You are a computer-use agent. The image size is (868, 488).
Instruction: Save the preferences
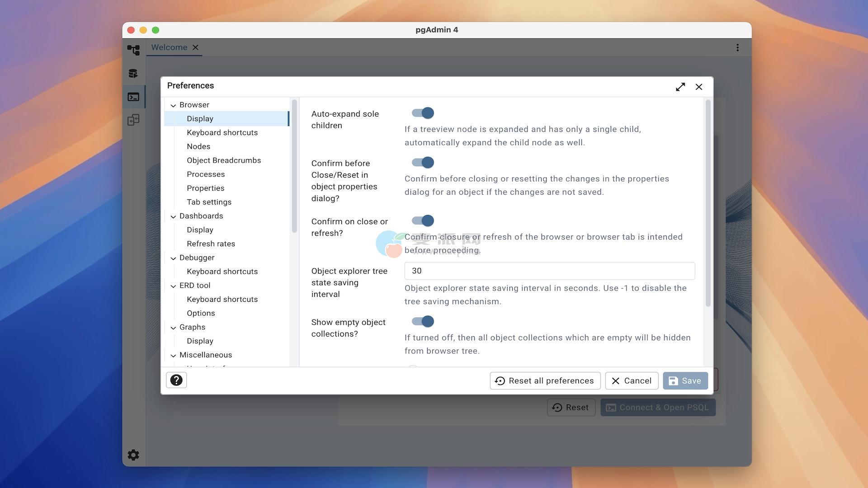(x=685, y=380)
